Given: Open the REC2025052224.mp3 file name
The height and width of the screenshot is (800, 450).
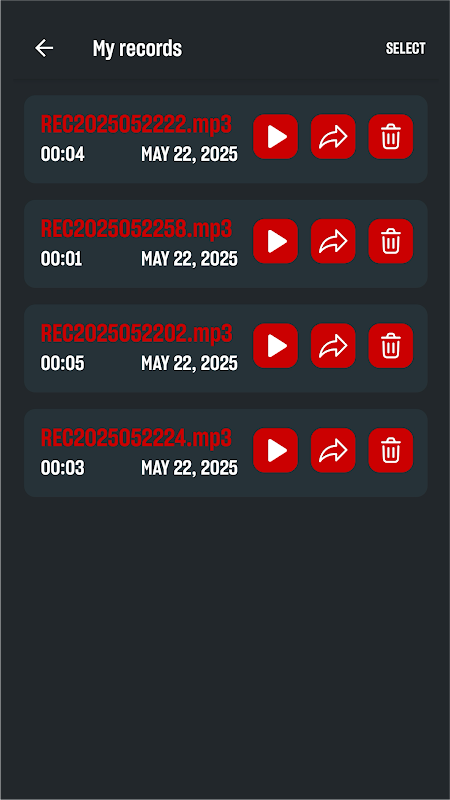Looking at the screenshot, I should click(136, 438).
